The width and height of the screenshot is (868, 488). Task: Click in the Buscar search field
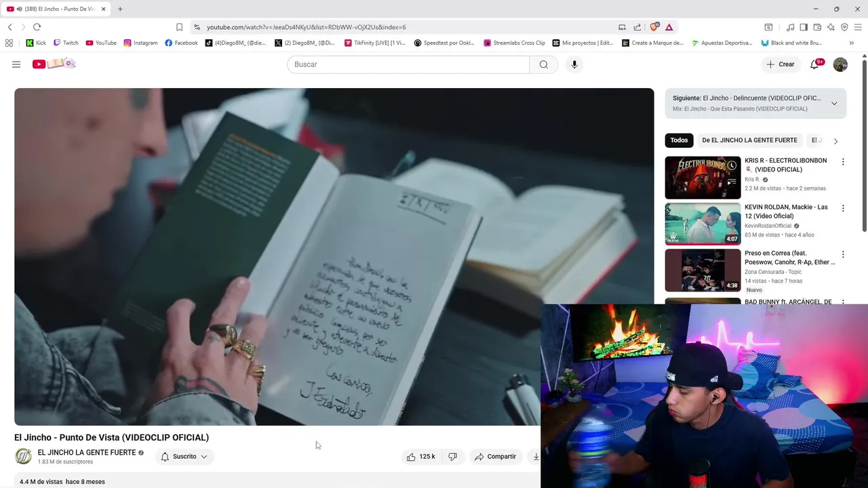[408, 64]
